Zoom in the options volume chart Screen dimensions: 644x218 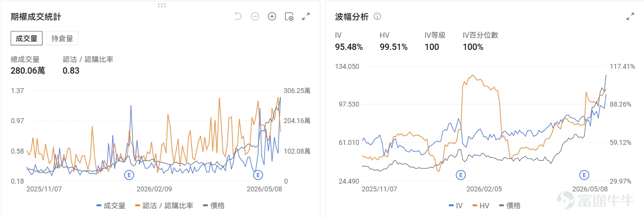[272, 16]
